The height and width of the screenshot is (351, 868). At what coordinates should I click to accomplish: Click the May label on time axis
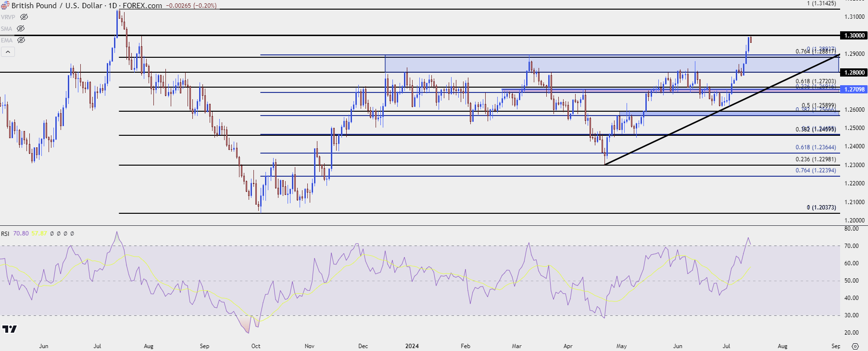622,346
